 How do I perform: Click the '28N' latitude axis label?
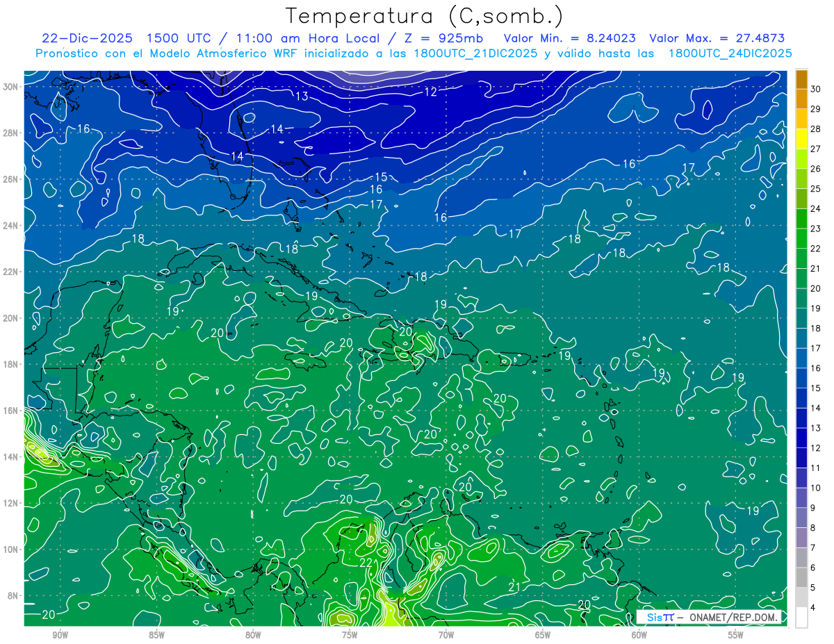(10, 133)
